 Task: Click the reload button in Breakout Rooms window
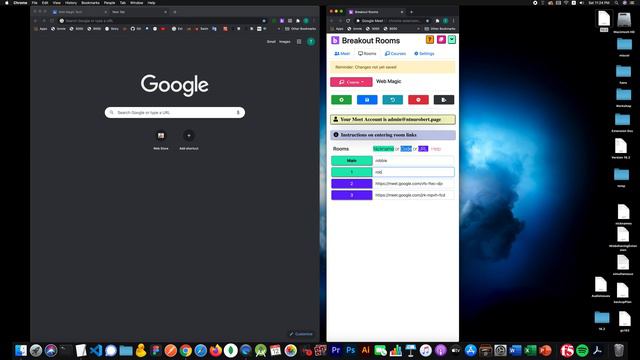pos(348,20)
